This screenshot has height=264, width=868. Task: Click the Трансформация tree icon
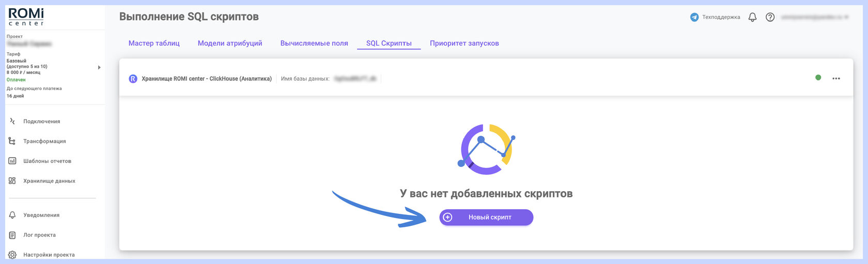click(x=12, y=141)
